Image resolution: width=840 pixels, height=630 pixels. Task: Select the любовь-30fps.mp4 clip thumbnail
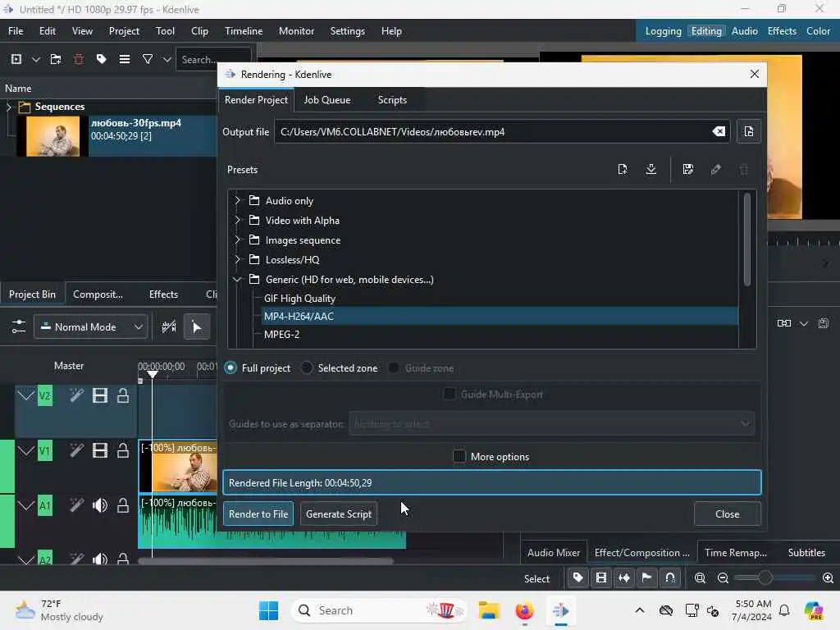click(x=52, y=136)
